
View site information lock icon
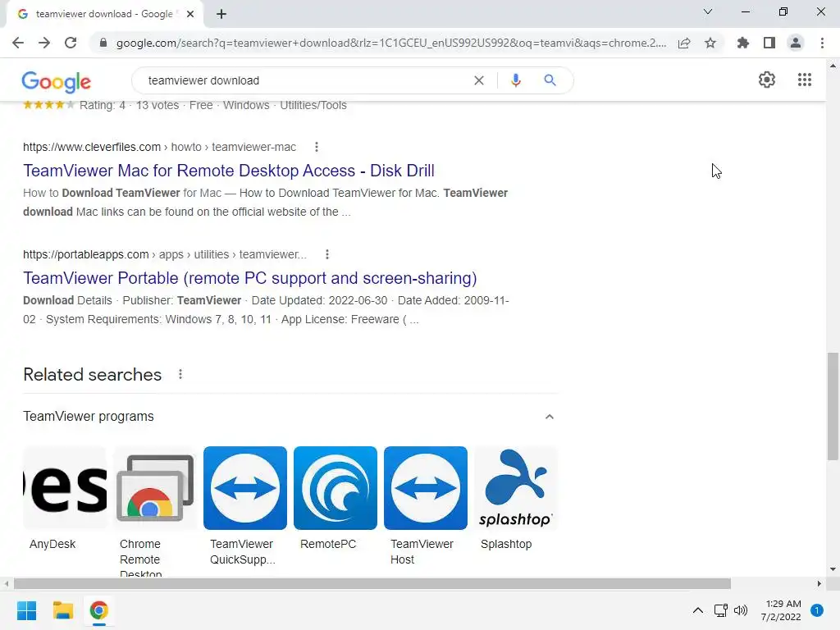(x=103, y=43)
